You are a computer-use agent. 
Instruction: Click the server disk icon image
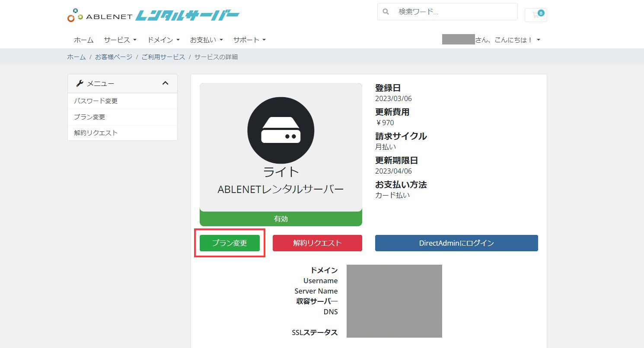281,130
